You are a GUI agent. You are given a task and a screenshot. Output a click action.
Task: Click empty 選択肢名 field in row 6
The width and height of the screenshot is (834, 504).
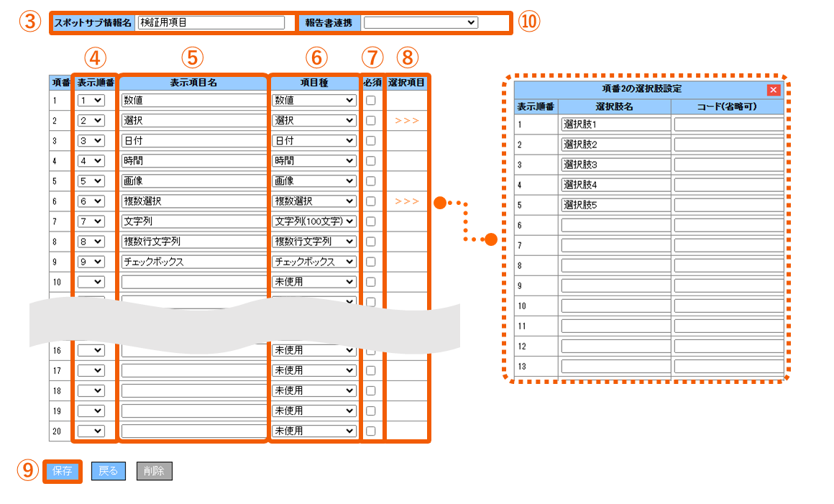[615, 226]
